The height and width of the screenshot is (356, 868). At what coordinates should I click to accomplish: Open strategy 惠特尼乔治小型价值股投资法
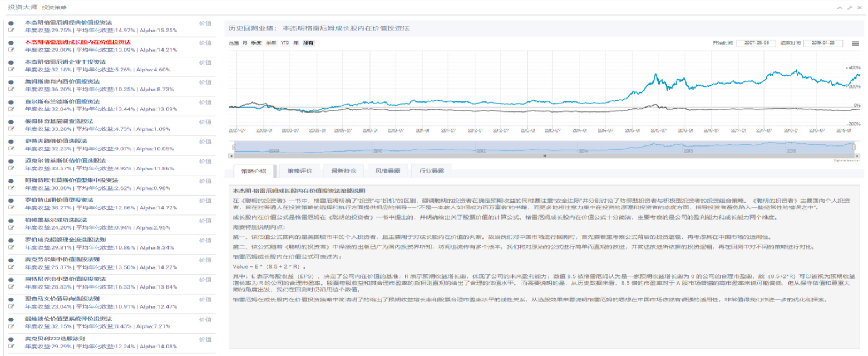pyautogui.click(x=65, y=279)
